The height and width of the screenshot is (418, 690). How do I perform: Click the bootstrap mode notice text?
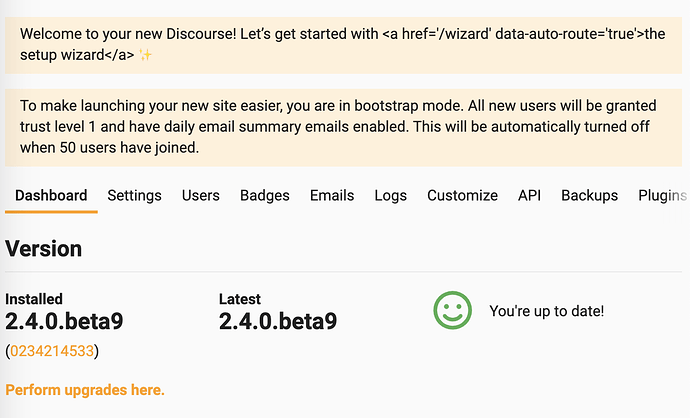pos(338,127)
